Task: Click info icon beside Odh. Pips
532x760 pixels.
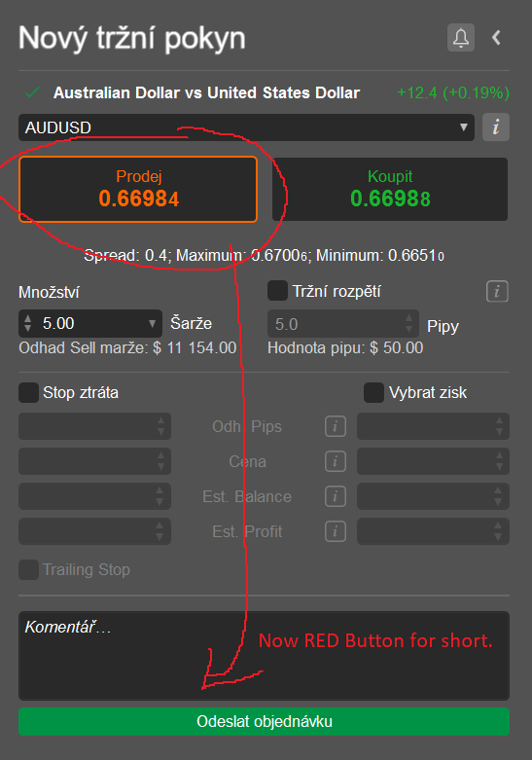Action: (x=336, y=426)
